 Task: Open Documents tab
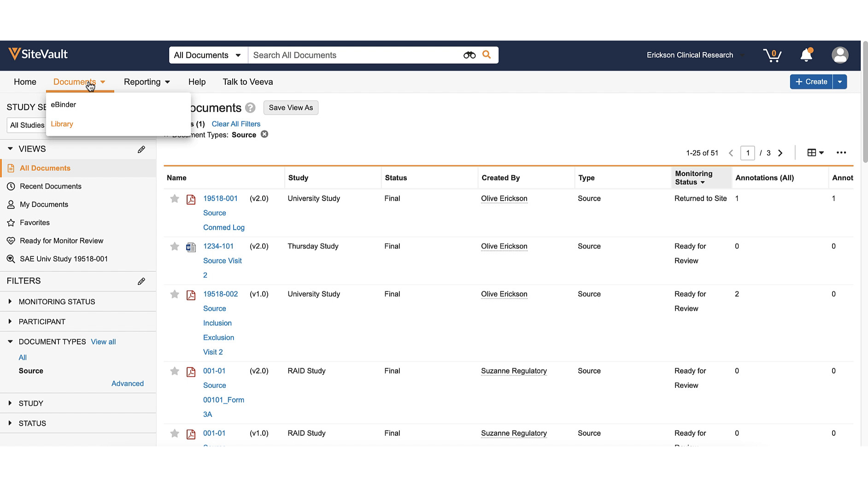point(79,82)
